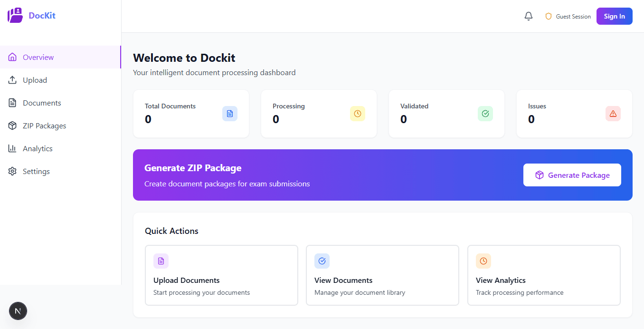Select the View Analytics quick action

(x=544, y=275)
